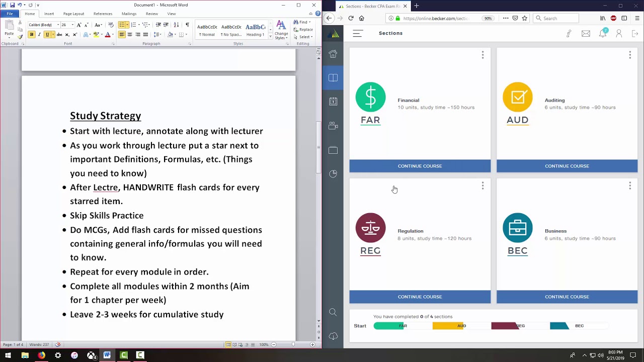The width and height of the screenshot is (644, 362).
Task: Toggle Center alignment in Word
Action: click(x=130, y=35)
